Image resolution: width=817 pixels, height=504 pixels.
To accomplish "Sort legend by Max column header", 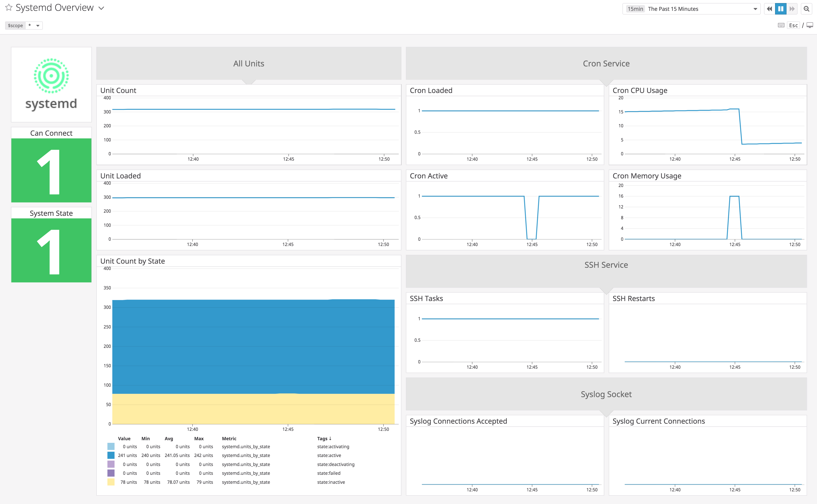I will (199, 439).
